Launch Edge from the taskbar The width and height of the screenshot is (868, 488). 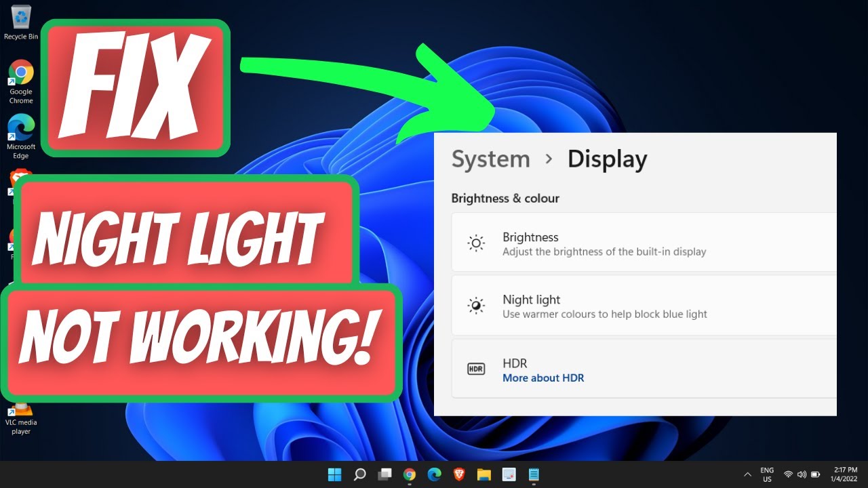tap(434, 474)
